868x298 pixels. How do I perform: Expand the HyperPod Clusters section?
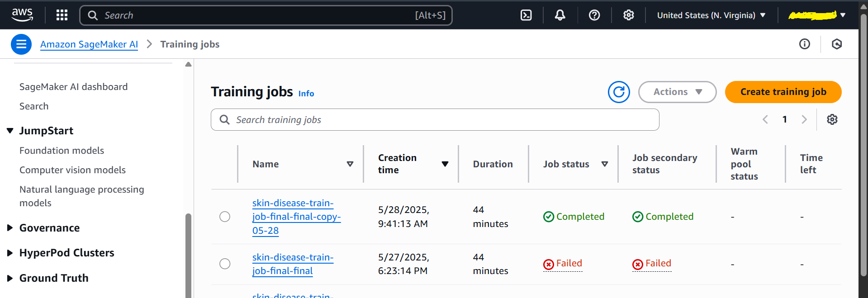10,253
